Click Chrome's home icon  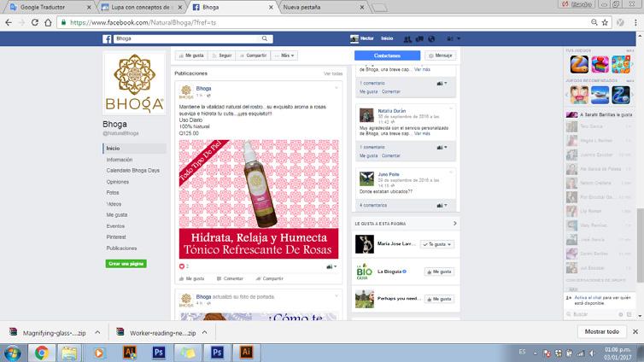coord(48,22)
